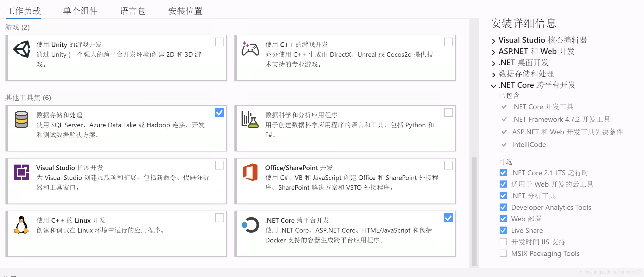Uncheck .NET Core 2.1 LTS 运行时 option
Image resolution: width=644 pixels, height=277 pixels.
(x=503, y=173)
